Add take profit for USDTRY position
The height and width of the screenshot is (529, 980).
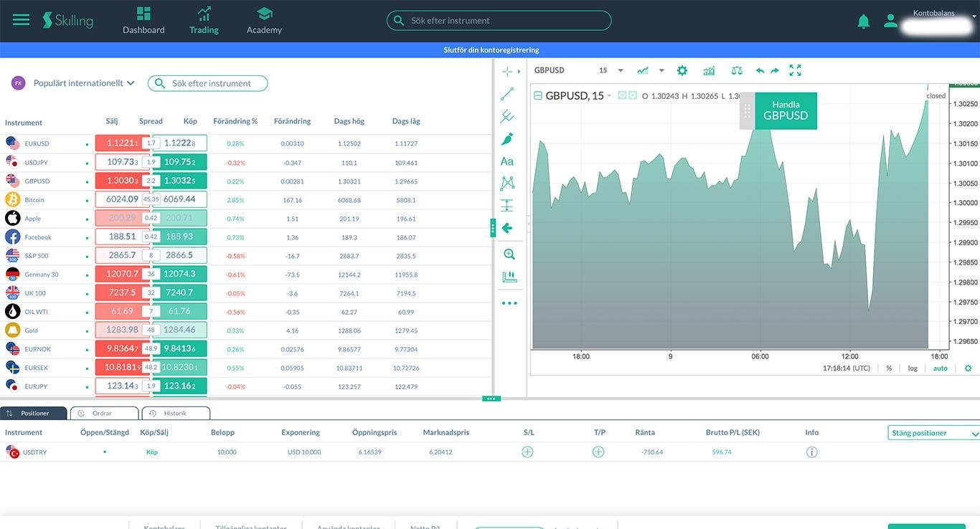598,452
